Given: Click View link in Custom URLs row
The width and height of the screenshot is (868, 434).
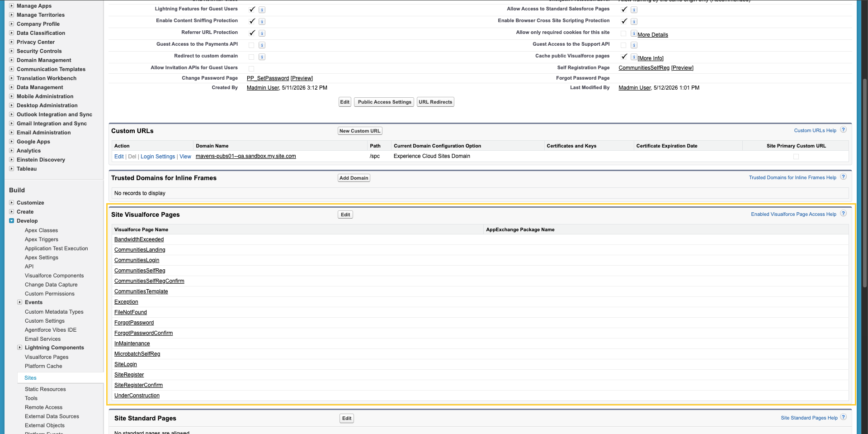Looking at the screenshot, I should [185, 157].
